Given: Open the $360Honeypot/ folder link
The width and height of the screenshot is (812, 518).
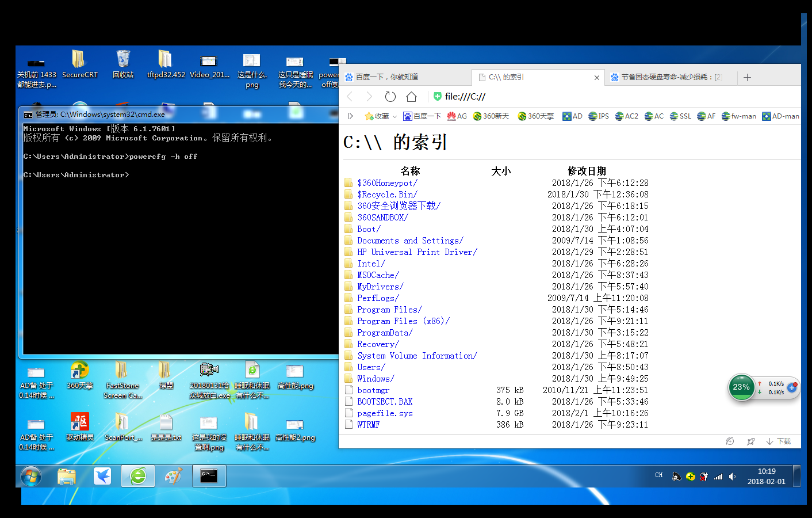Looking at the screenshot, I should (x=387, y=183).
